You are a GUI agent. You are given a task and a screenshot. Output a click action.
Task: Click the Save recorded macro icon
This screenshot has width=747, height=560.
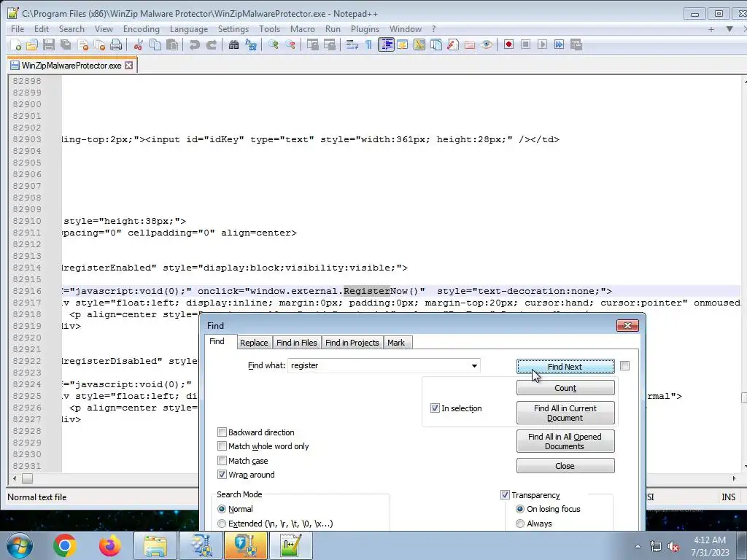point(576,44)
